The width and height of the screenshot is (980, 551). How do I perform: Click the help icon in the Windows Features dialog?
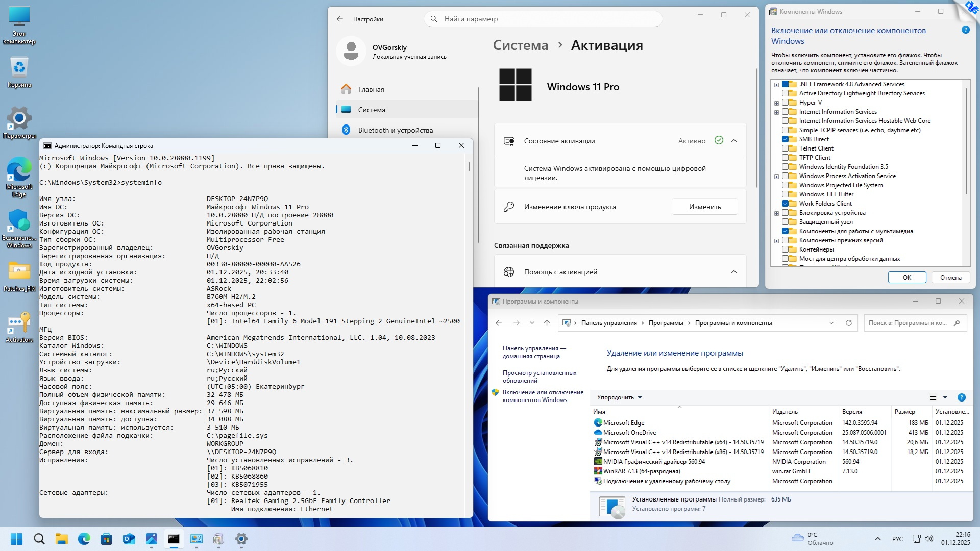(965, 30)
